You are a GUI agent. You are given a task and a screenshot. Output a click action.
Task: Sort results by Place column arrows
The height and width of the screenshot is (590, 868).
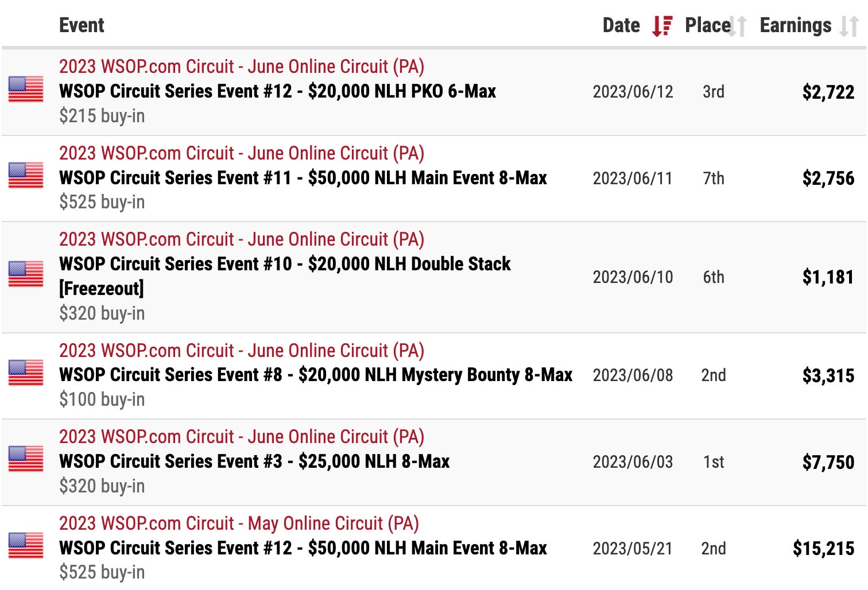(x=737, y=26)
